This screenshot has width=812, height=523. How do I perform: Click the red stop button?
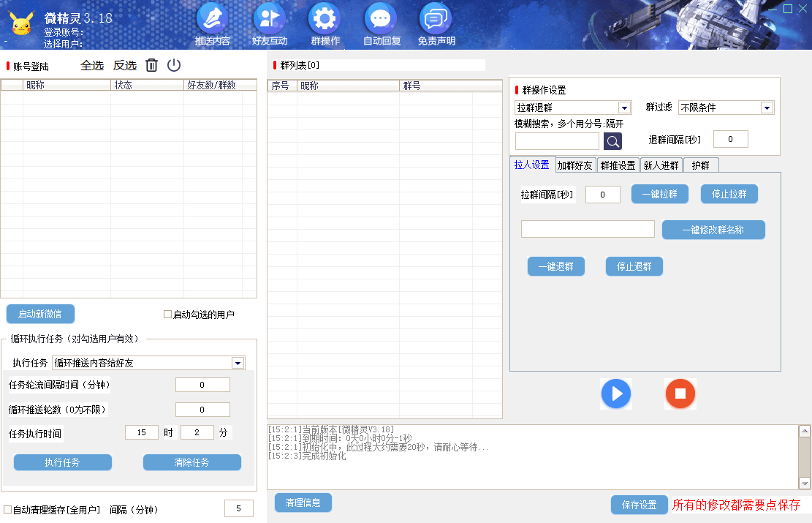(x=680, y=394)
